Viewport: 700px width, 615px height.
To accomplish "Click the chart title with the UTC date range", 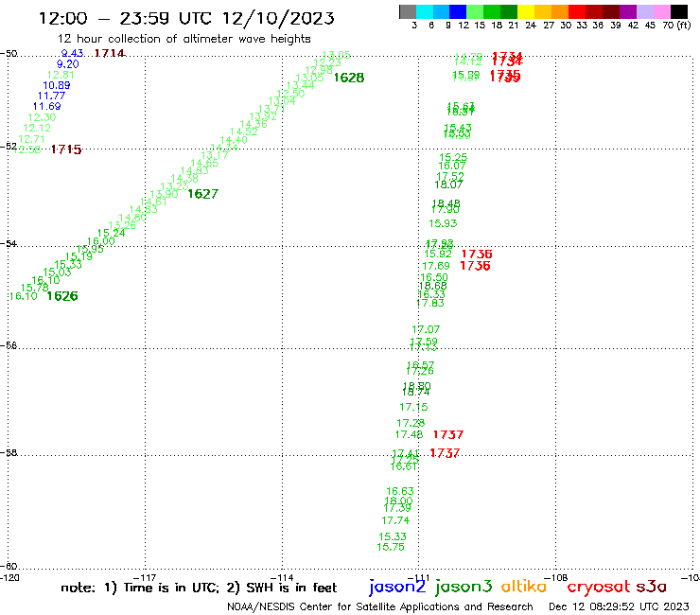I will 186,18.
